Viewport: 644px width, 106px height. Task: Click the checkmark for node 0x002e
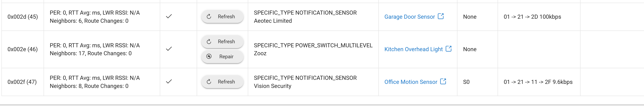(x=169, y=49)
